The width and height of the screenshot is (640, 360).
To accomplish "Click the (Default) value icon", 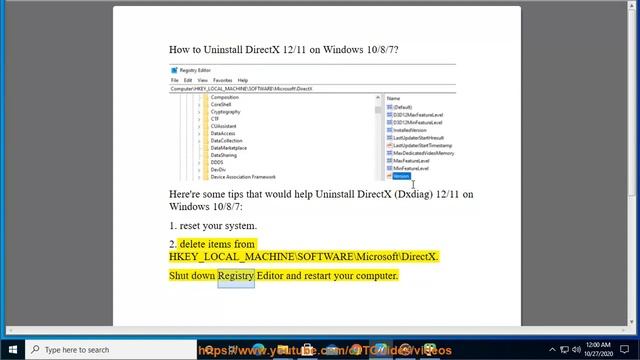I will click(x=389, y=107).
